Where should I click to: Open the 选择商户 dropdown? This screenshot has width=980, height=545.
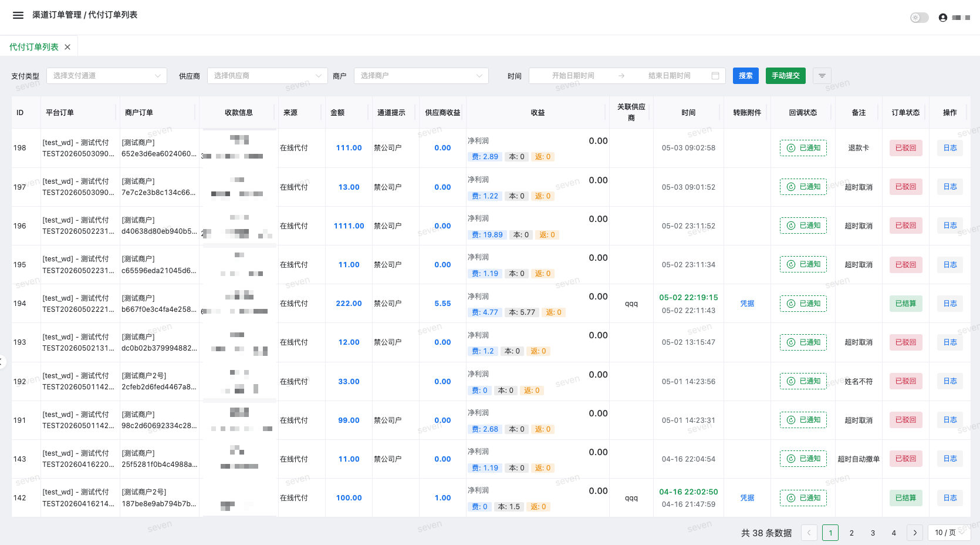421,76
